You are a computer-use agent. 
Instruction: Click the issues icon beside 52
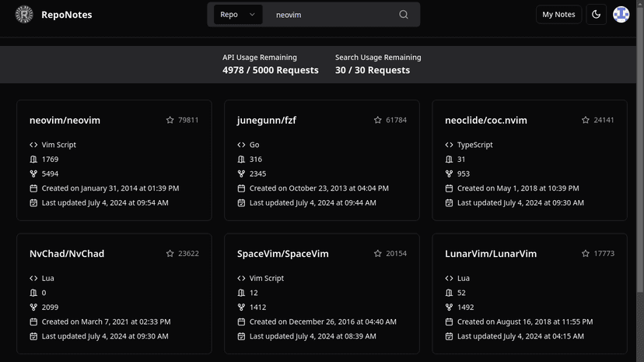(450, 293)
